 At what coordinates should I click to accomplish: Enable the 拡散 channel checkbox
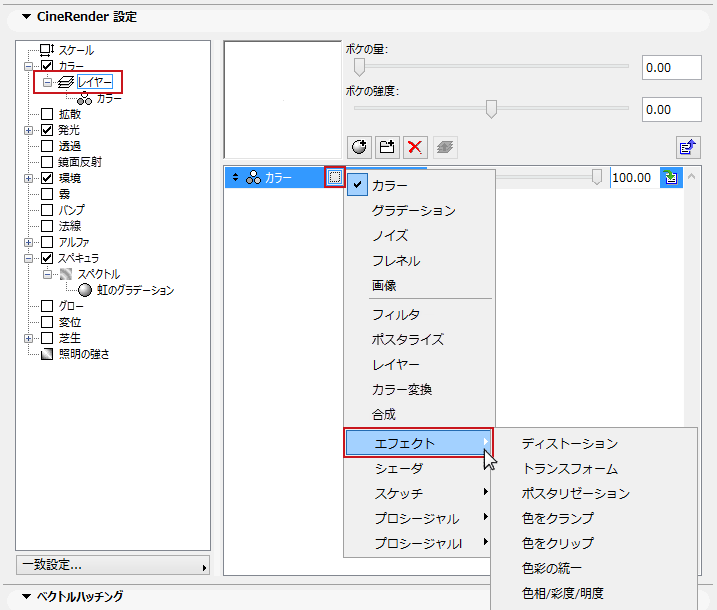pos(47,114)
